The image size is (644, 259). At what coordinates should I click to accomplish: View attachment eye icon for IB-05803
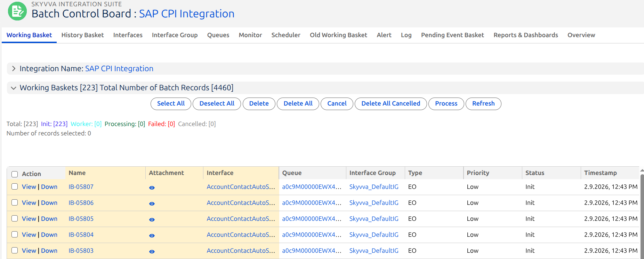tap(152, 251)
